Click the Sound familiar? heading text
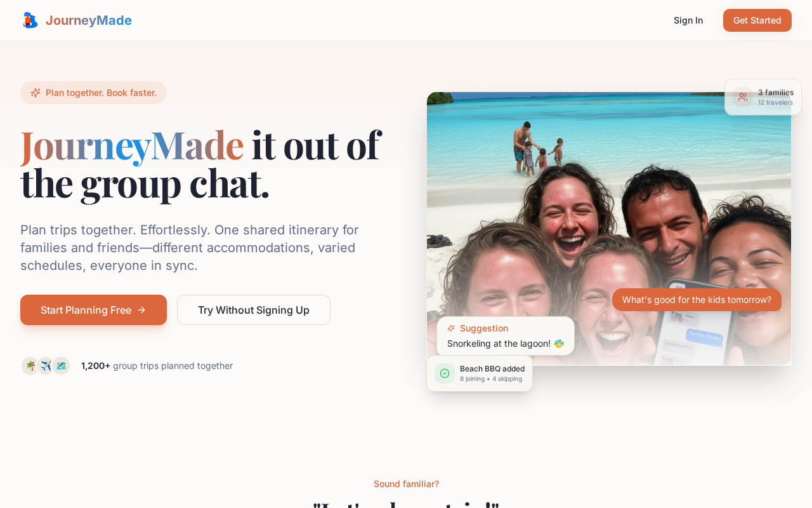The image size is (812, 508). [x=406, y=484]
